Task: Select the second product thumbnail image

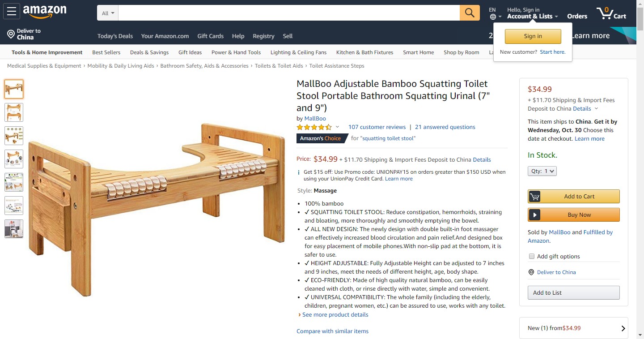Action: [14, 112]
